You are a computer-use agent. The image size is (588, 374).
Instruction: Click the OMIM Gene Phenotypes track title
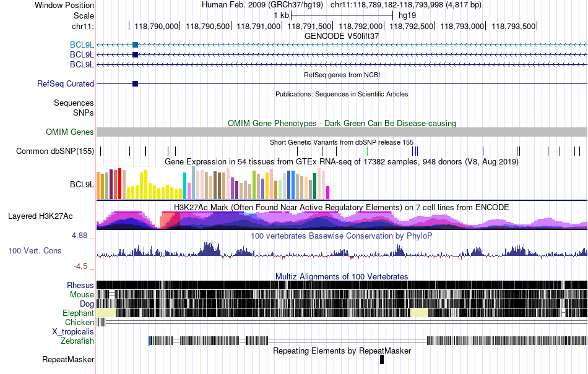(x=342, y=124)
